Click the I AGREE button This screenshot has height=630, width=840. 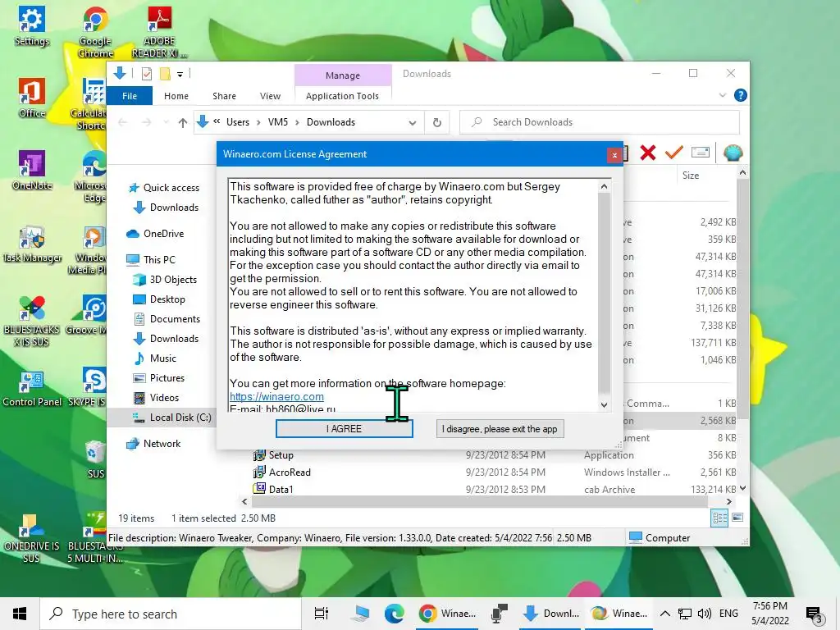point(344,428)
